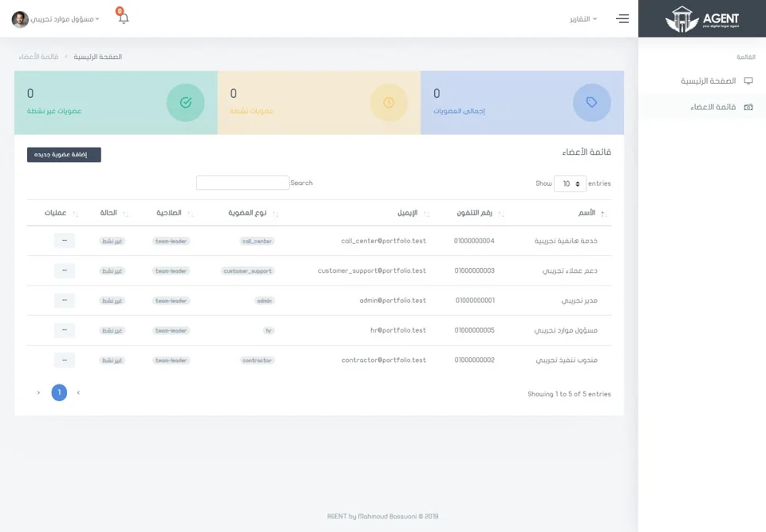Click the إضافة عضوية جديده button
Image resolution: width=766 pixels, height=532 pixels.
[64, 155]
